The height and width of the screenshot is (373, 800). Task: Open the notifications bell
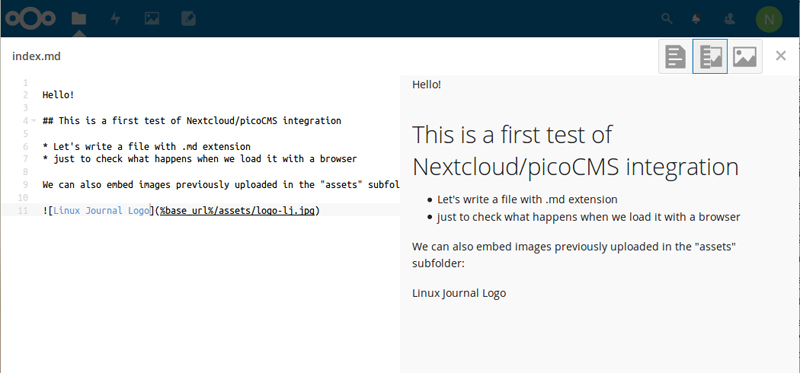pos(696,19)
